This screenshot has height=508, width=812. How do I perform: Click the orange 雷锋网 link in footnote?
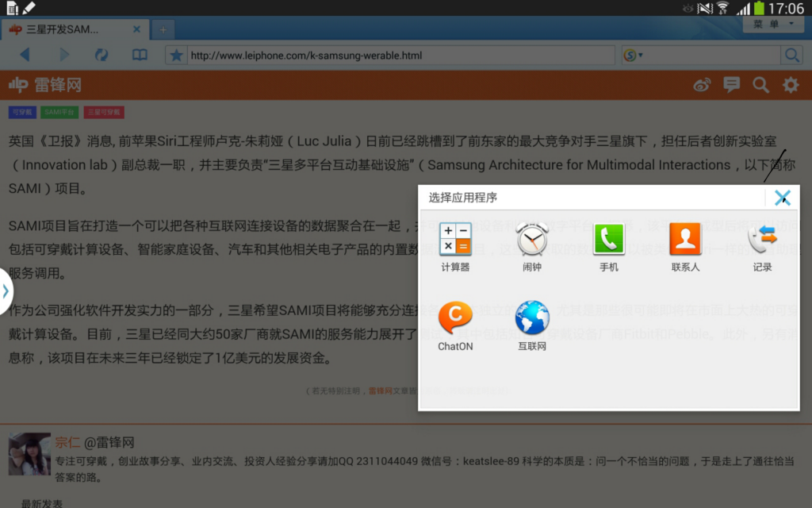coord(380,391)
